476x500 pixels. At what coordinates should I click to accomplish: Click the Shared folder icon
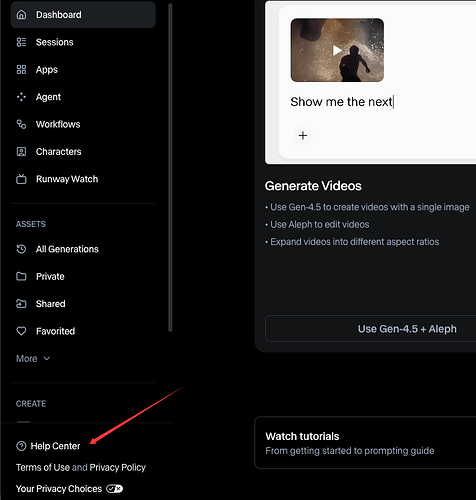coord(21,304)
